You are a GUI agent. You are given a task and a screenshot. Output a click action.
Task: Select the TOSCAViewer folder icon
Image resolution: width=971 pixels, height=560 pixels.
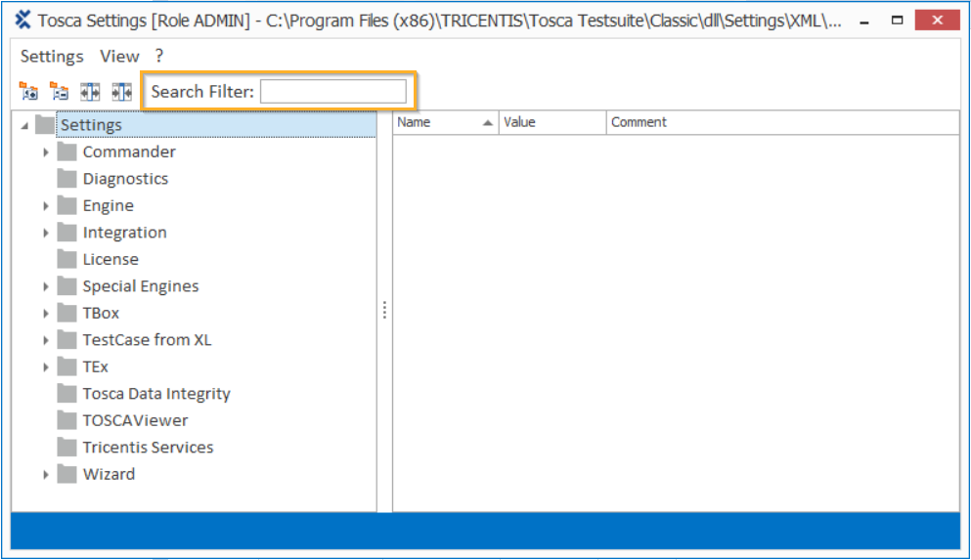66,420
